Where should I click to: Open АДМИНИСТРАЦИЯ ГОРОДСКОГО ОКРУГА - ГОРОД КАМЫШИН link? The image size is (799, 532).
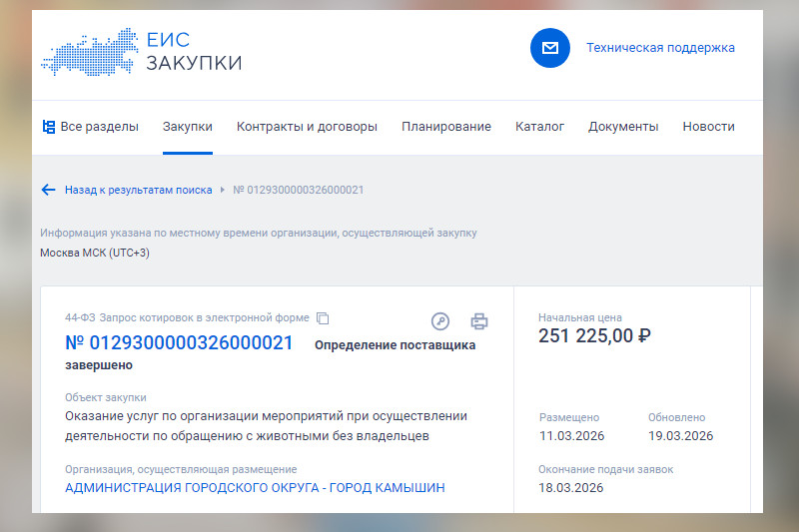[x=255, y=488]
